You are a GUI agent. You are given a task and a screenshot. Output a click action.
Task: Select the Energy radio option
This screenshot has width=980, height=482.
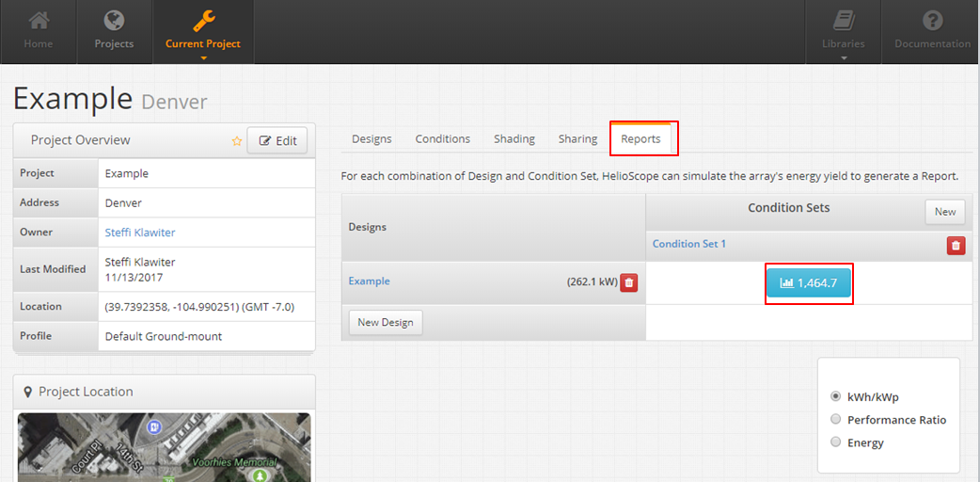pyautogui.click(x=835, y=442)
